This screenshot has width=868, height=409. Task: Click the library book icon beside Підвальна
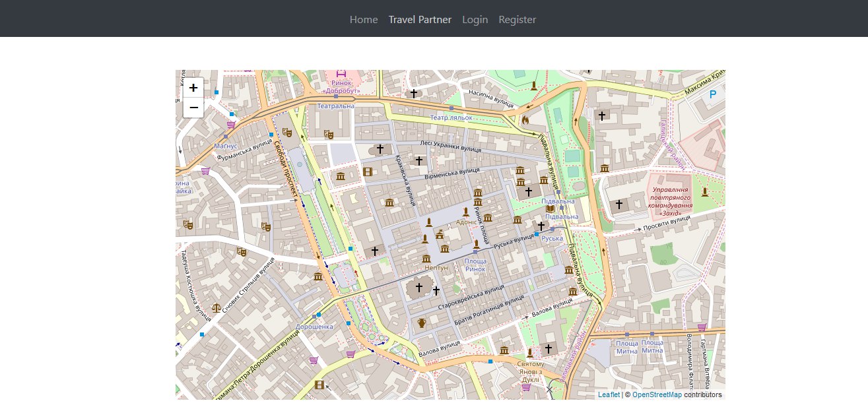[x=550, y=209]
